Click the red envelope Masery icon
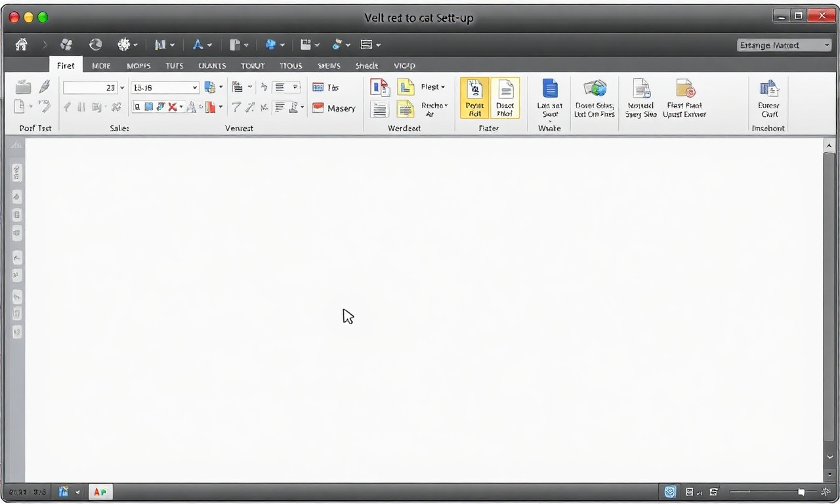 coord(318,108)
